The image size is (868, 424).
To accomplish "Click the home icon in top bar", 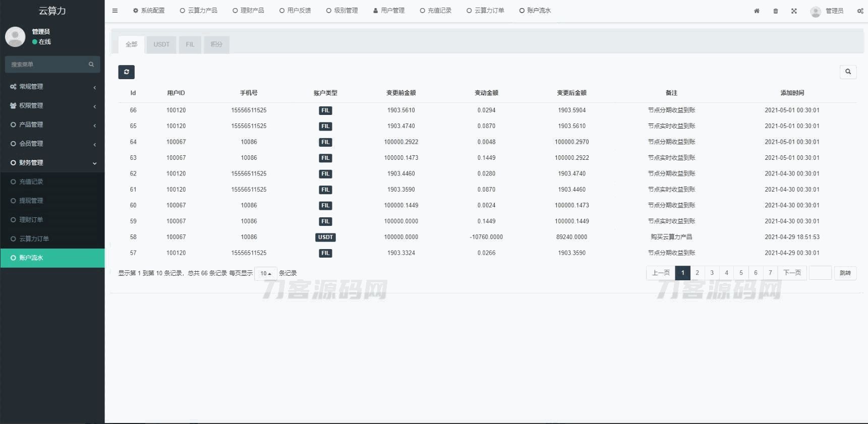I will (x=757, y=11).
